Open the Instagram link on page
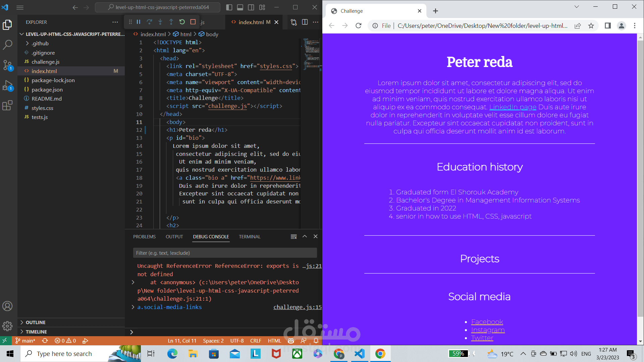Viewport: 644px width, 362px height. point(488,330)
